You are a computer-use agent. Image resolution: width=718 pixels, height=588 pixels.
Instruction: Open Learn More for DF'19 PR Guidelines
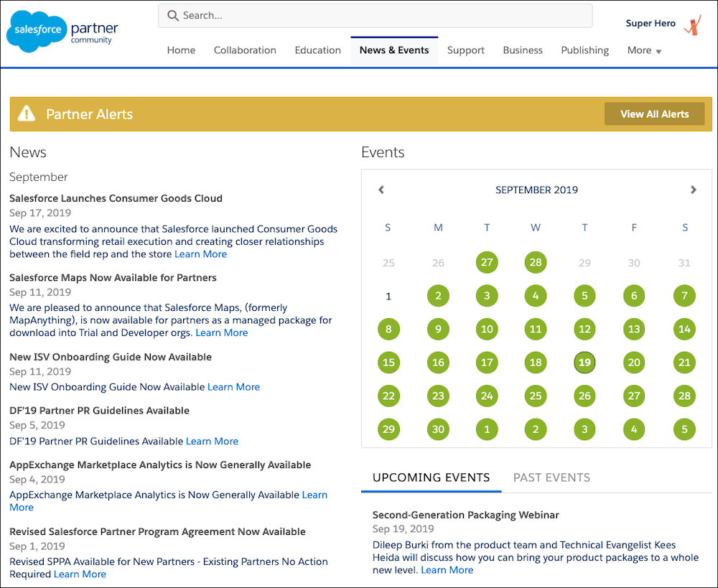pyautogui.click(x=212, y=441)
